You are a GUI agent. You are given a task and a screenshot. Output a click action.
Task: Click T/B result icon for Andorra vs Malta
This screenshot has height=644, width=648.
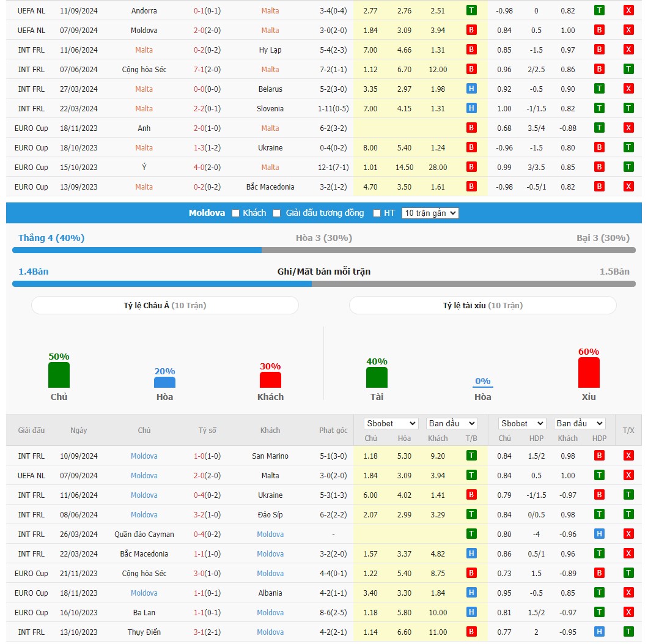pyautogui.click(x=471, y=10)
